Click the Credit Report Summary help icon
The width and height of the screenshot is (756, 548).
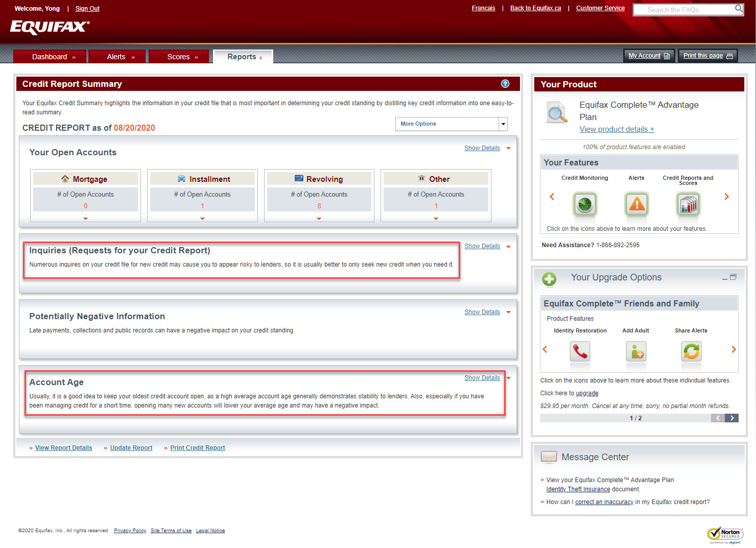(505, 84)
